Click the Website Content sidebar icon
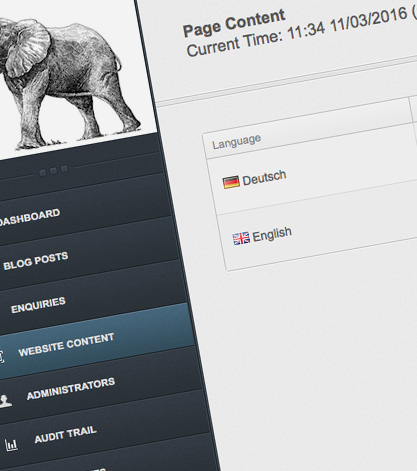417x471 pixels. (x=2, y=357)
